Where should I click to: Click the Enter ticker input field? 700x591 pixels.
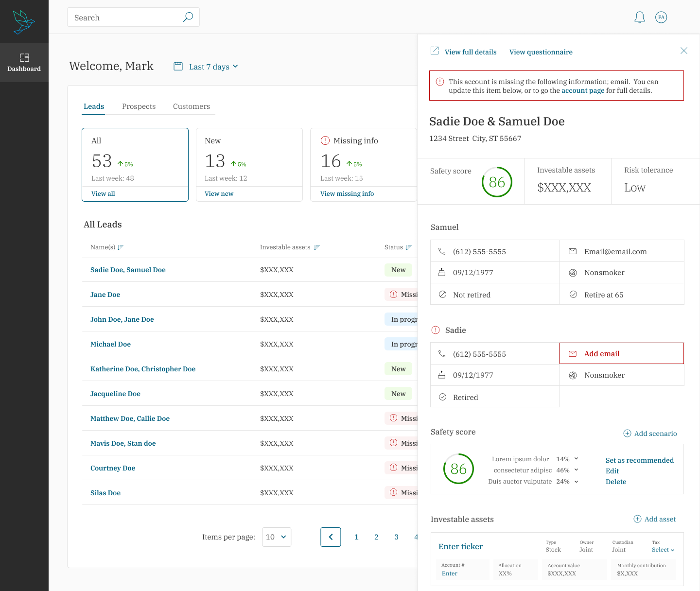tap(461, 547)
